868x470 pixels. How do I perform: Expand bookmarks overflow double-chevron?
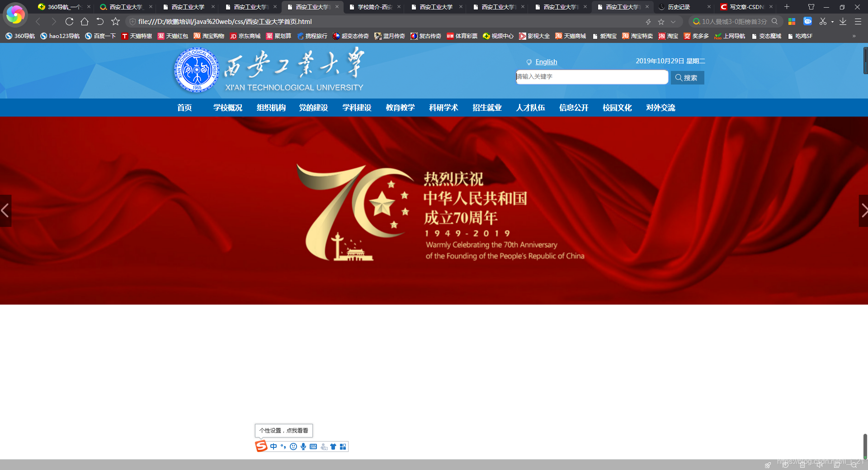(854, 36)
